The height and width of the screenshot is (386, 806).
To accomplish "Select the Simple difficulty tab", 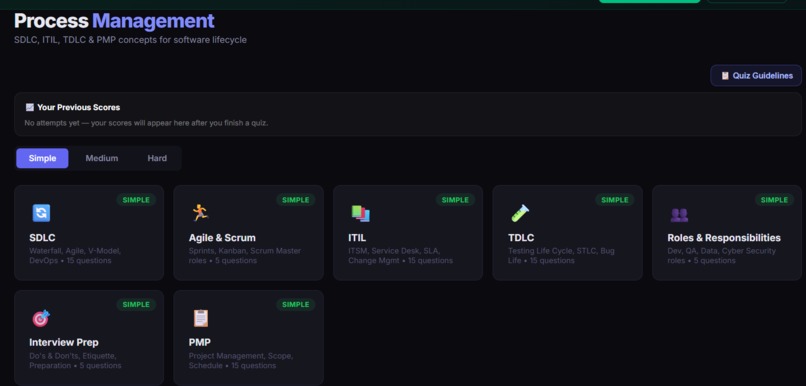I will tap(42, 158).
